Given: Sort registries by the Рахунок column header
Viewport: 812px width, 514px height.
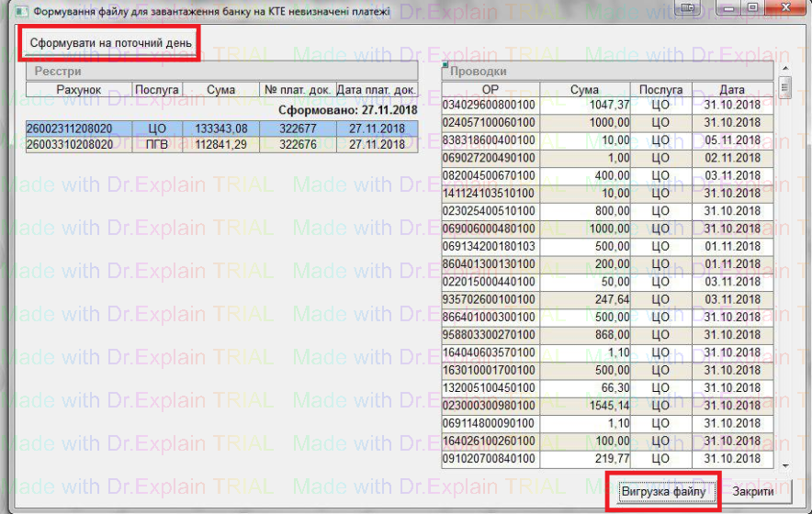Looking at the screenshot, I should point(78,90).
